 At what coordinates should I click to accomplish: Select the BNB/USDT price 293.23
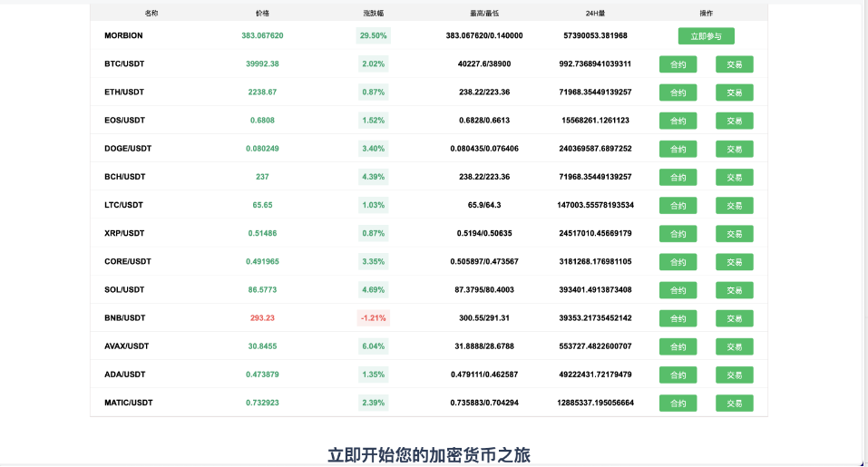click(262, 318)
